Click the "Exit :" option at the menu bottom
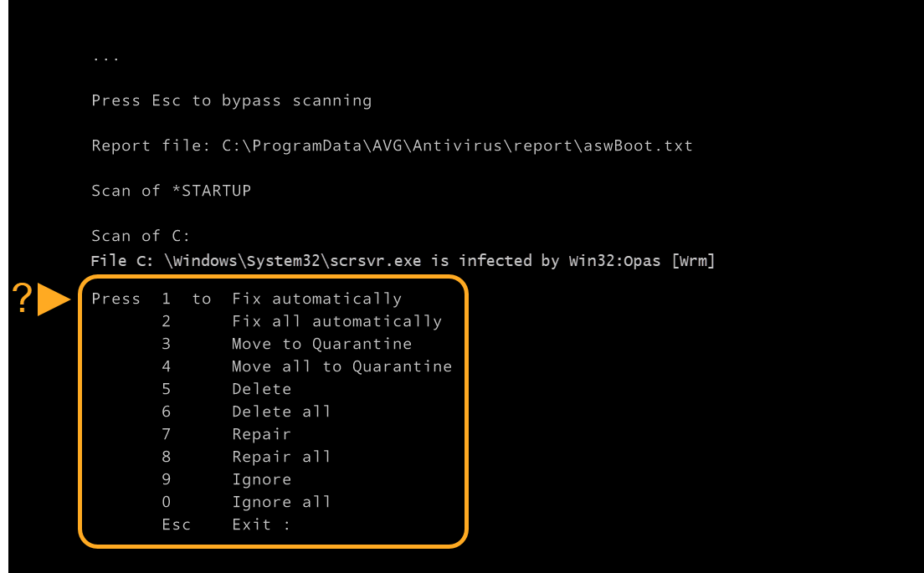The image size is (924, 573). [x=261, y=524]
